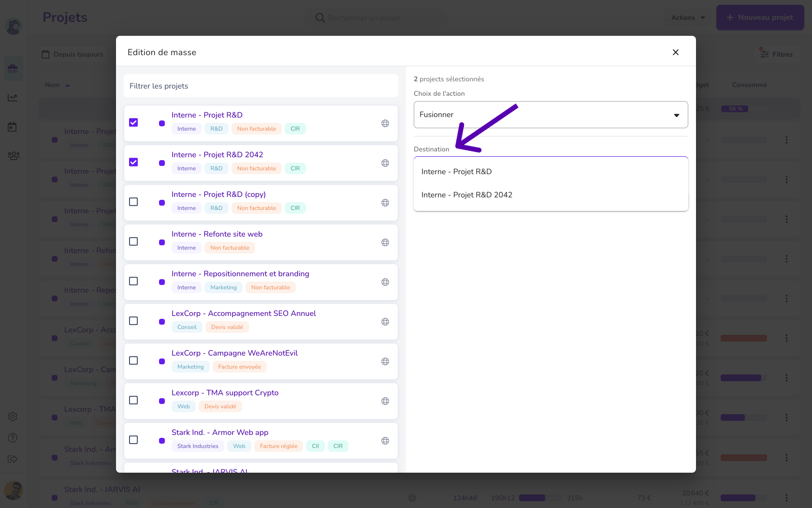This screenshot has width=812, height=508.
Task: Click globe icon for Lexcorp TMA support Crypto
Action: tap(385, 401)
